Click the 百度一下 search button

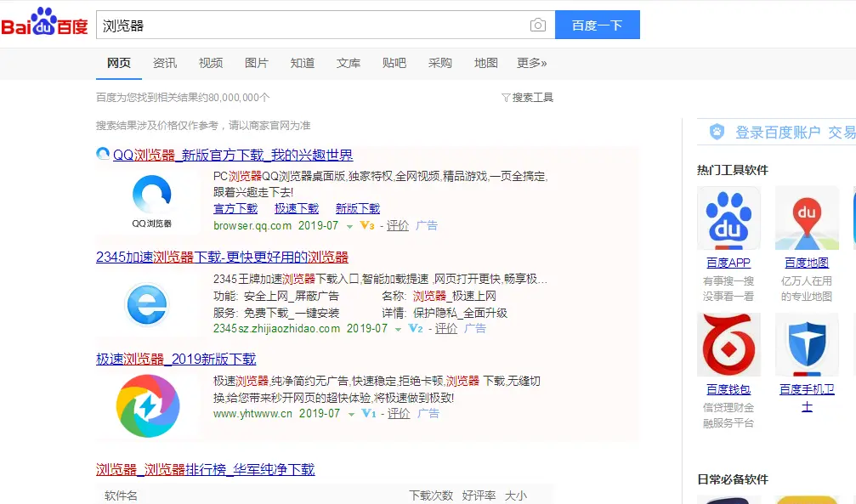pos(598,25)
